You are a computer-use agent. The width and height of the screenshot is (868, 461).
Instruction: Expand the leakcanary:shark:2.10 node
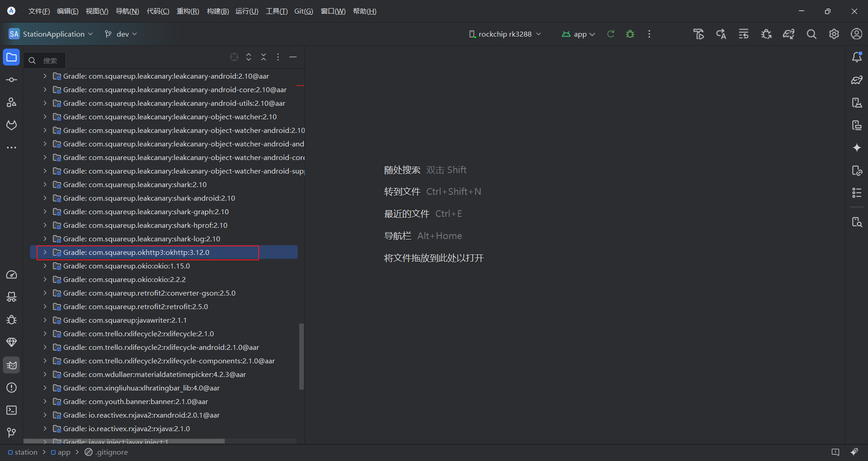click(45, 184)
